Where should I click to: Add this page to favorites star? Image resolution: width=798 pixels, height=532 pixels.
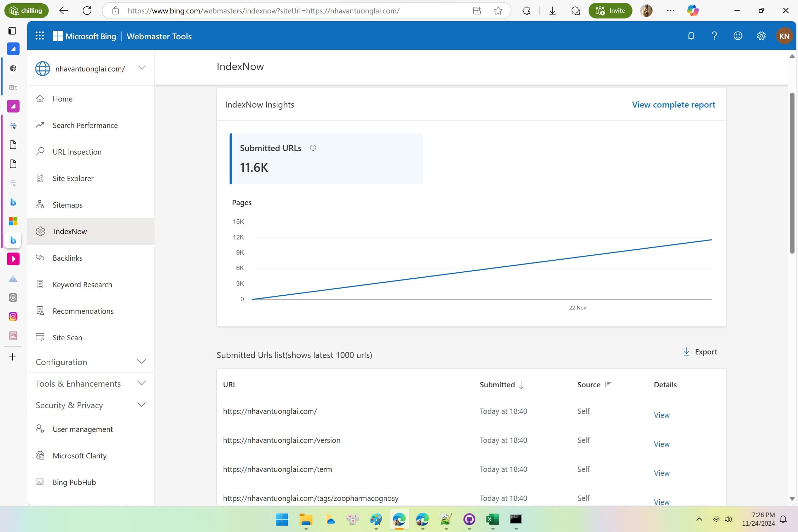498,11
